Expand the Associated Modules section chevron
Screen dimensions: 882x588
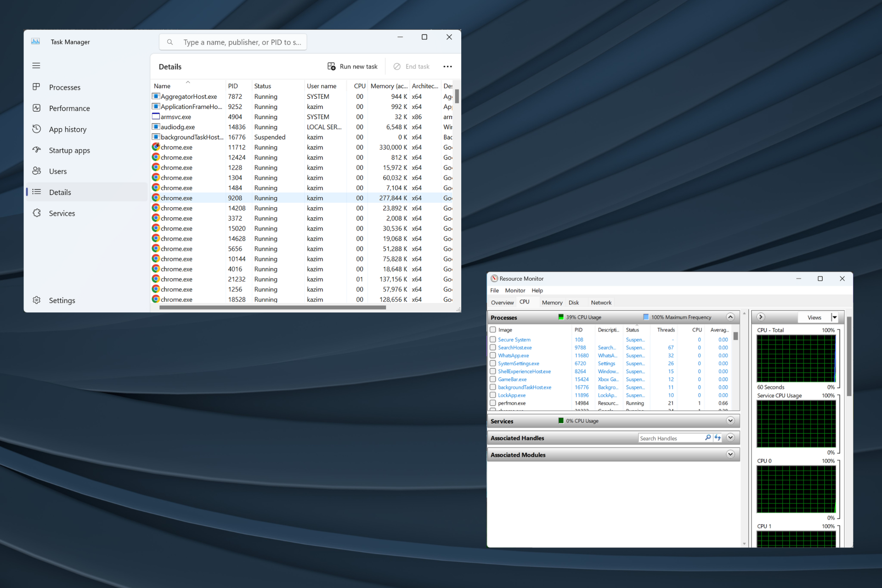[x=730, y=454]
